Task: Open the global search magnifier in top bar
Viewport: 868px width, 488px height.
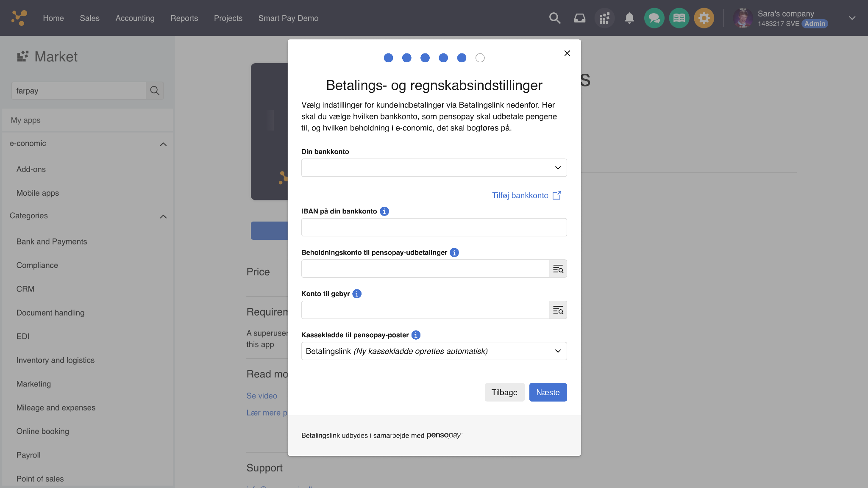Action: coord(554,18)
